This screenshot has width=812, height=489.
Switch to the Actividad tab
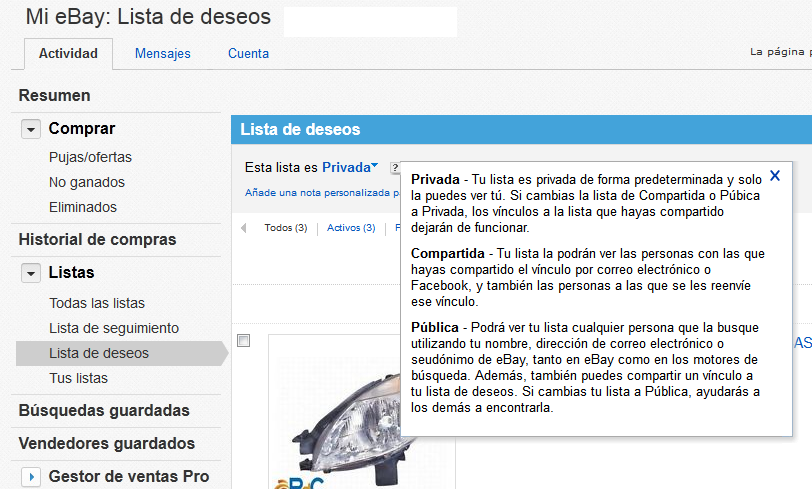[x=68, y=53]
